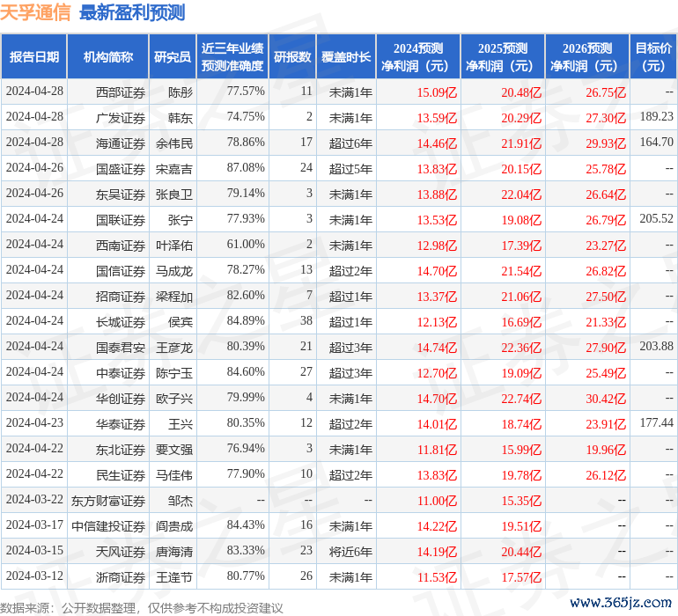This screenshot has width=678, height=616.
Task: Click the 22.74亿 2025 profit forecast
Action: click(521, 399)
